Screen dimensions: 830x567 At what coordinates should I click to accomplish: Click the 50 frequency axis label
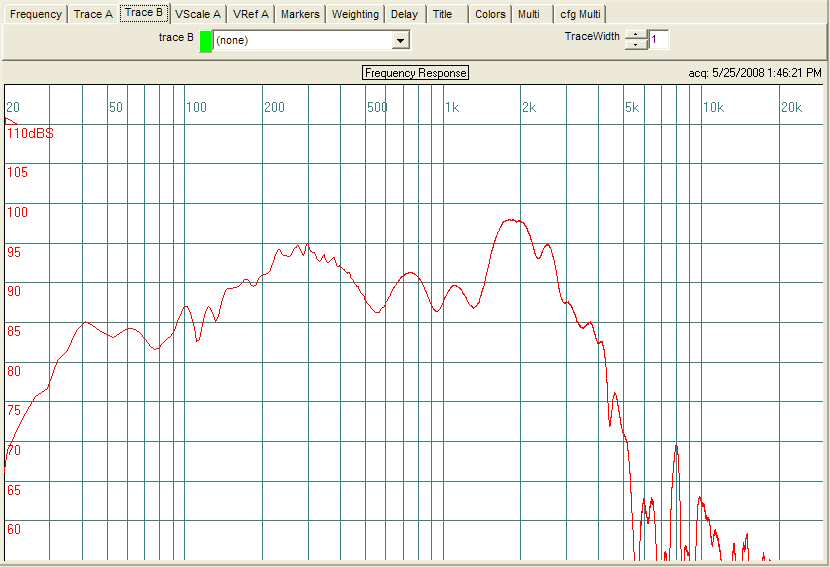tap(115, 107)
